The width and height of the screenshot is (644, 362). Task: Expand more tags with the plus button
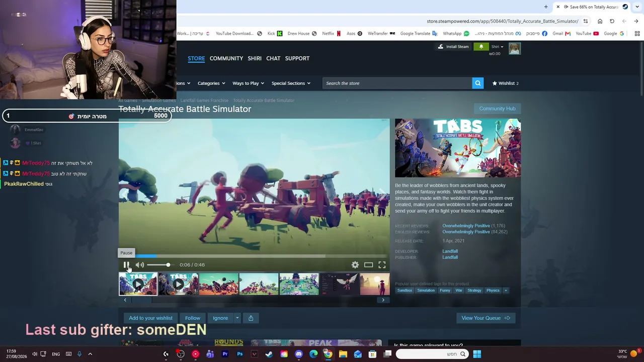tap(506, 290)
